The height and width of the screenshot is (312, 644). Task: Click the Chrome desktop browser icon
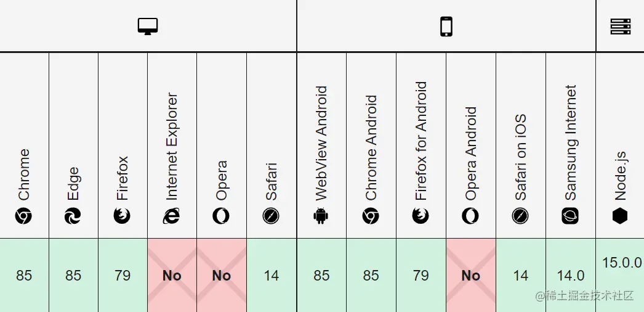pyautogui.click(x=24, y=216)
